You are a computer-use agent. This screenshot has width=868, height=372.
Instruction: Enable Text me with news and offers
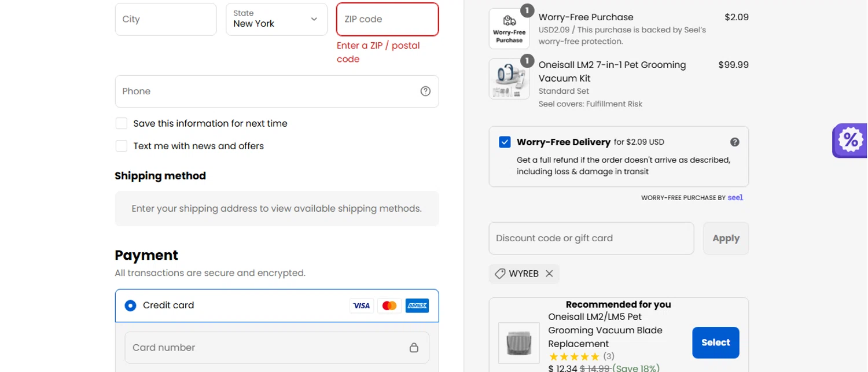tap(121, 146)
